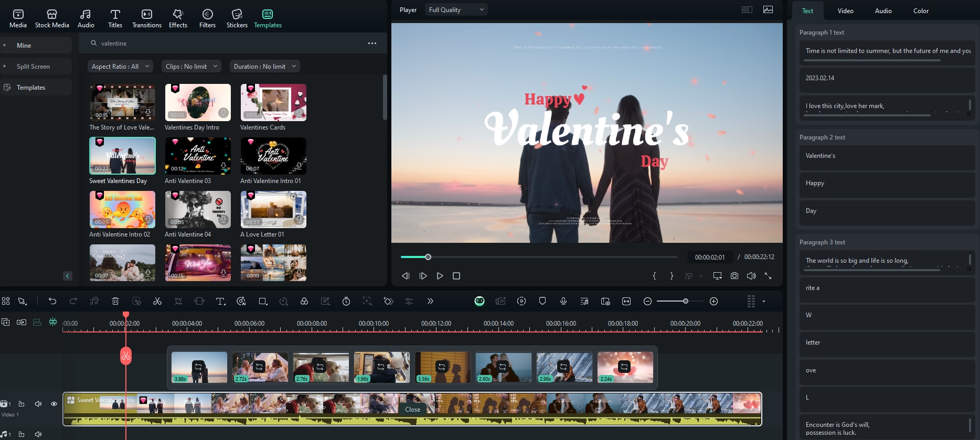Enter fullscreen preview with expand icon
The width and height of the screenshot is (980, 440).
coord(768,276)
